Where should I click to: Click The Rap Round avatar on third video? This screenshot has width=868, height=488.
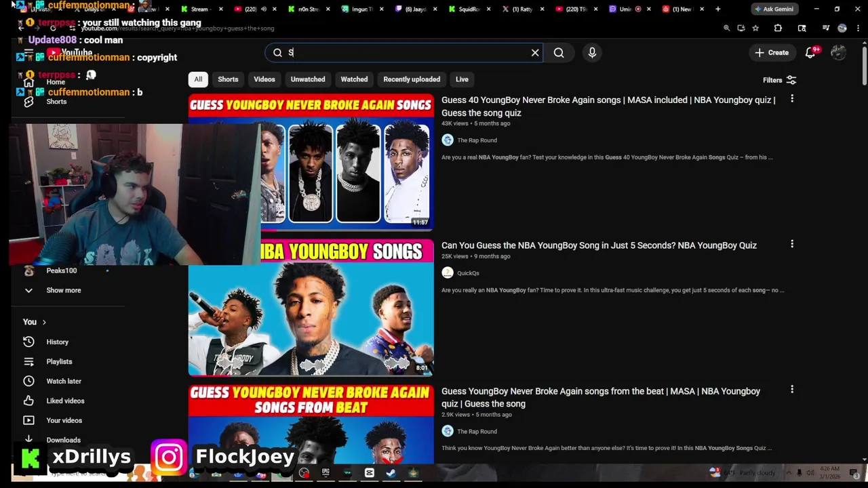[x=448, y=431]
